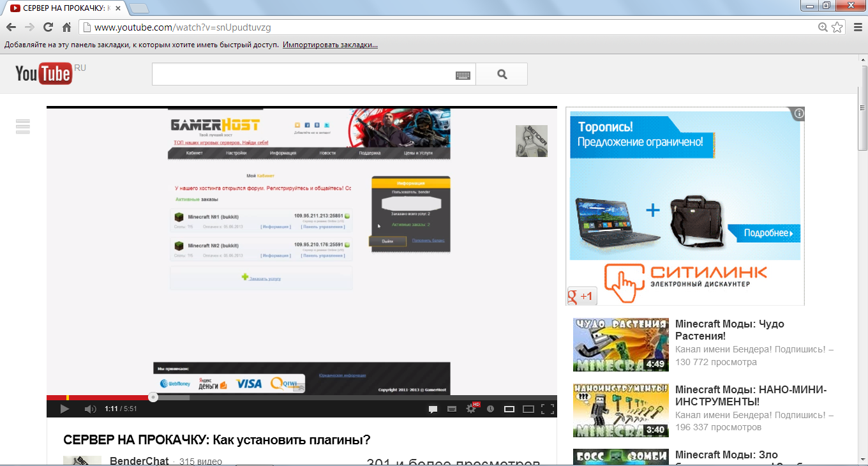Click '130 772 просмотра' view count text
This screenshot has height=466, width=868.
click(716, 362)
